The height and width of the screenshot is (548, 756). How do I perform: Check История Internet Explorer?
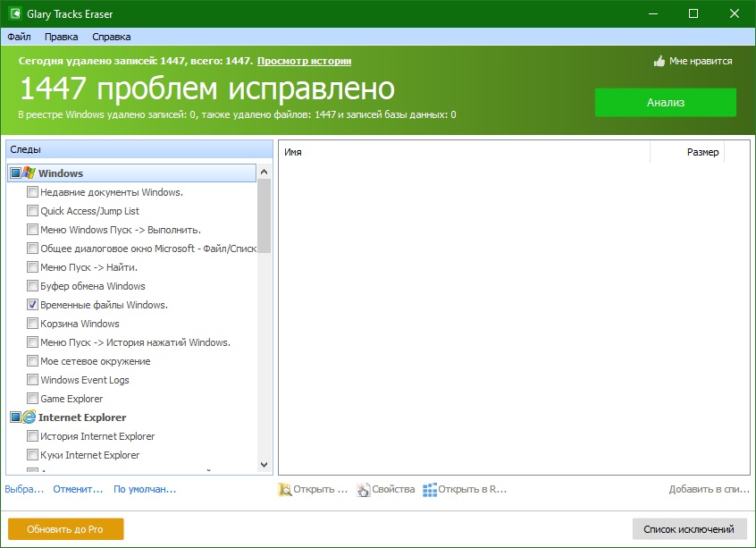pos(33,436)
